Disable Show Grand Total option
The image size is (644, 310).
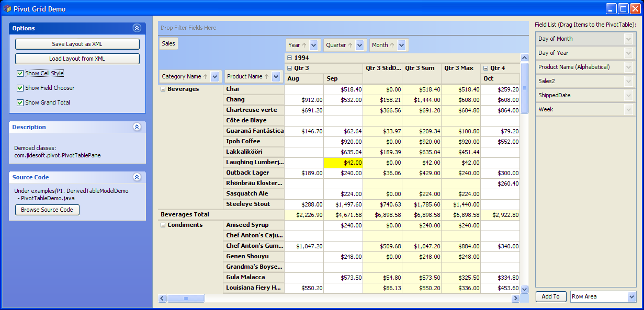tap(20, 102)
